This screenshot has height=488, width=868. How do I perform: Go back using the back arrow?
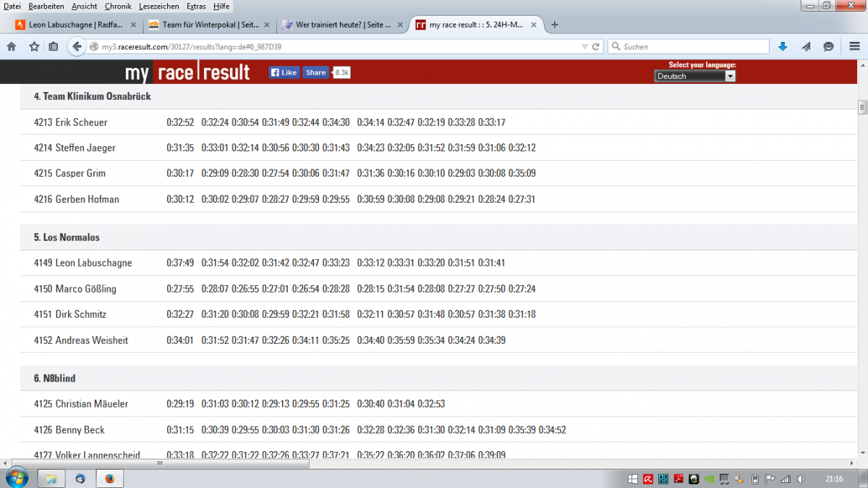point(77,46)
